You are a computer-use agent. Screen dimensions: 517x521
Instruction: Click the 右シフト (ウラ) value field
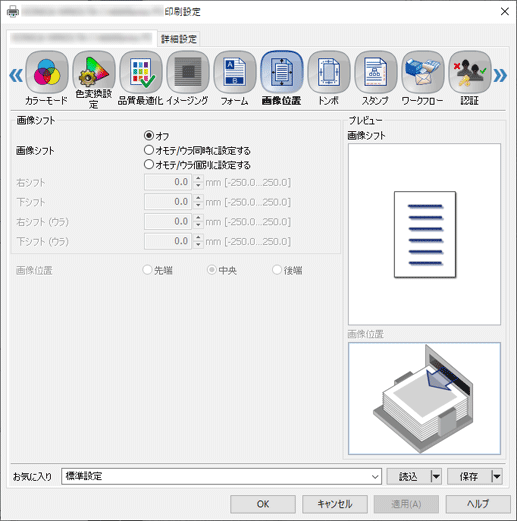[x=168, y=221]
